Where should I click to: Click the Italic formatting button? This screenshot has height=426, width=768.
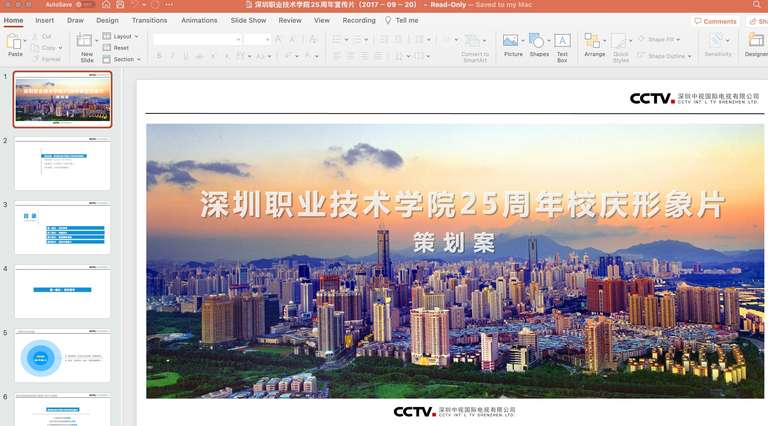point(172,56)
